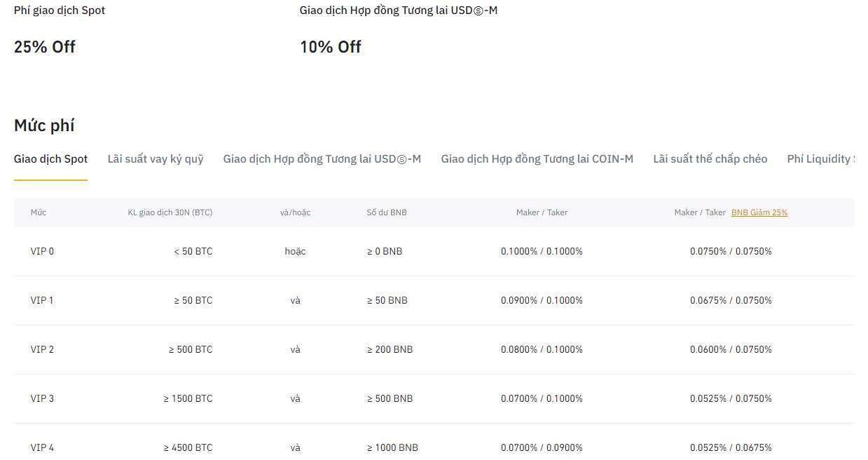Open the Lãi suất vay ký quỹ tab

[x=156, y=159]
